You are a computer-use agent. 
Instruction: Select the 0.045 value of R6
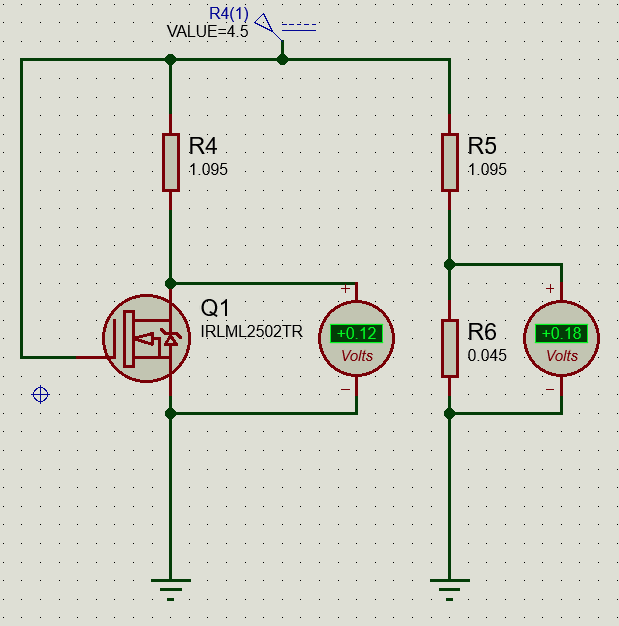tap(487, 354)
